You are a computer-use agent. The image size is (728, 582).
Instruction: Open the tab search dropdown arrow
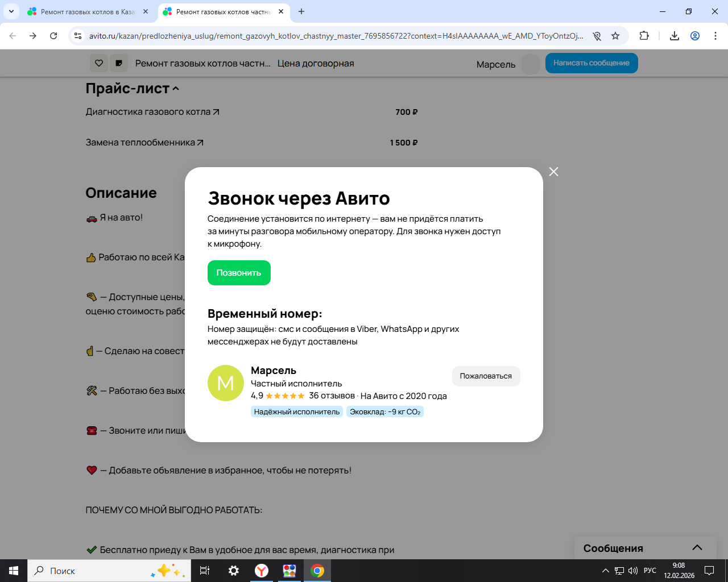(11, 11)
